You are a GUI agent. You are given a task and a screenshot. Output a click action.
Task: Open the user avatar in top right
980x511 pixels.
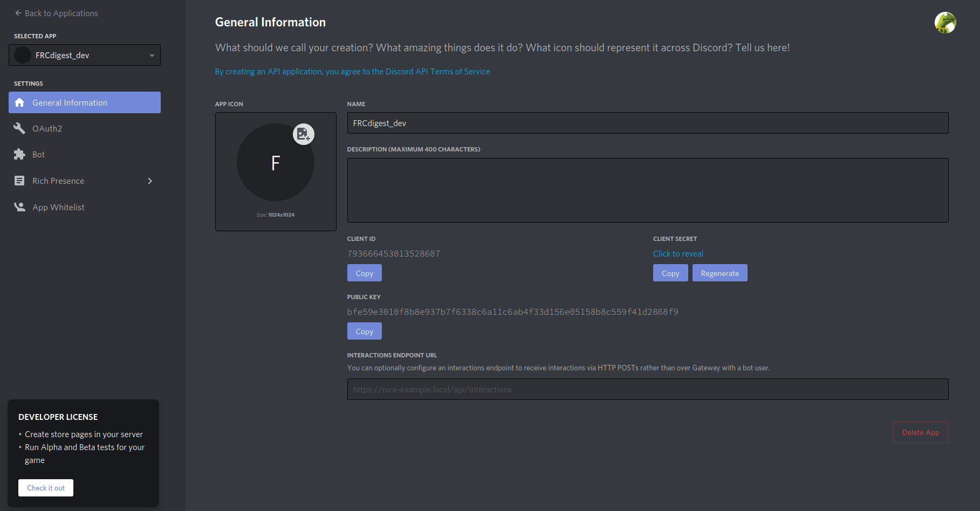coord(945,23)
